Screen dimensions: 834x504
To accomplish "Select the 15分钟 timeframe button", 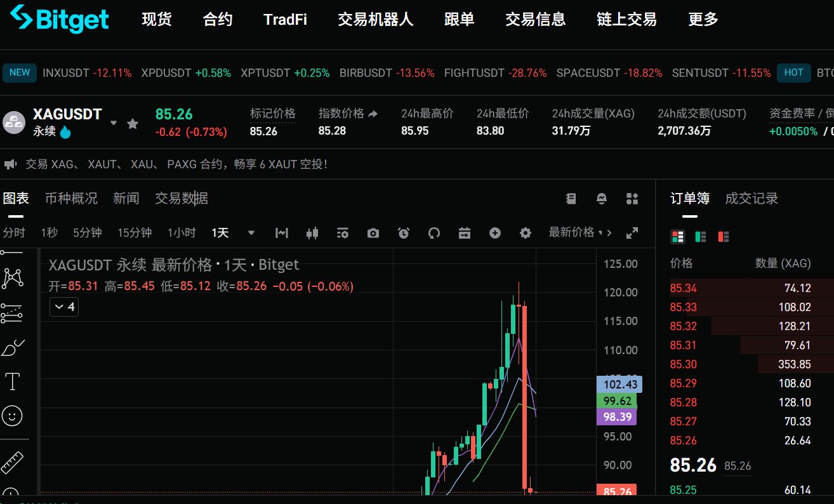I will coord(135,233).
